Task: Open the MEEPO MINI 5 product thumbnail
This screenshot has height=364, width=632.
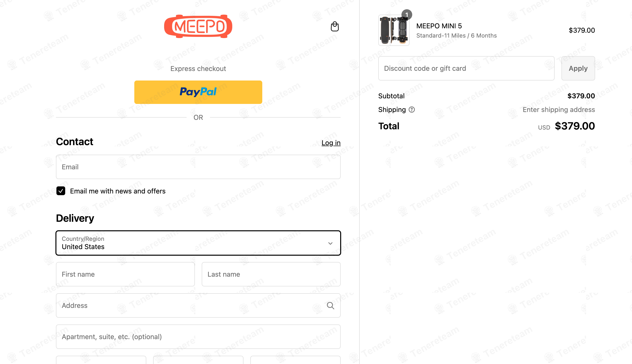Action: coord(394,30)
